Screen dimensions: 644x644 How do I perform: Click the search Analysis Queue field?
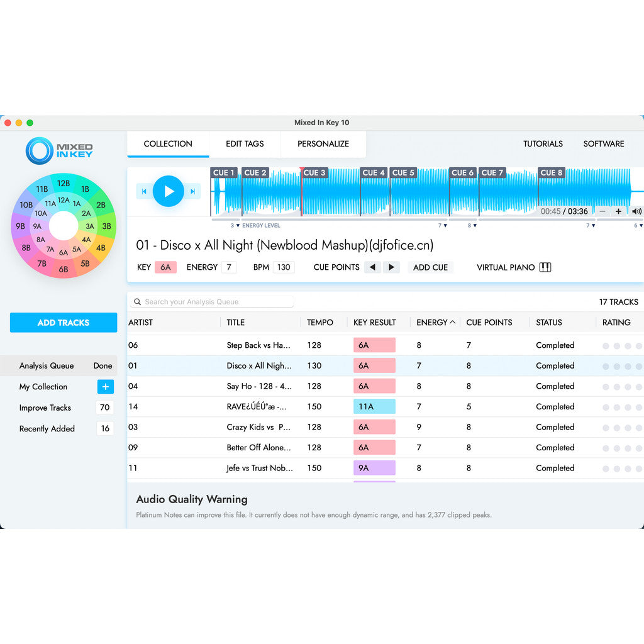pos(212,302)
